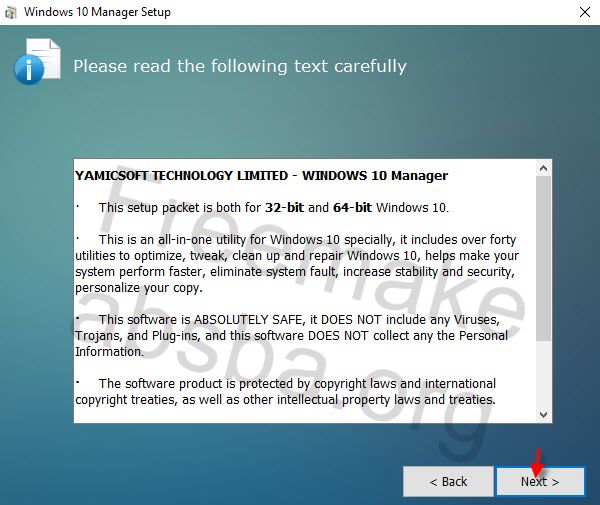Open the setup icon in the title bar

click(11, 13)
